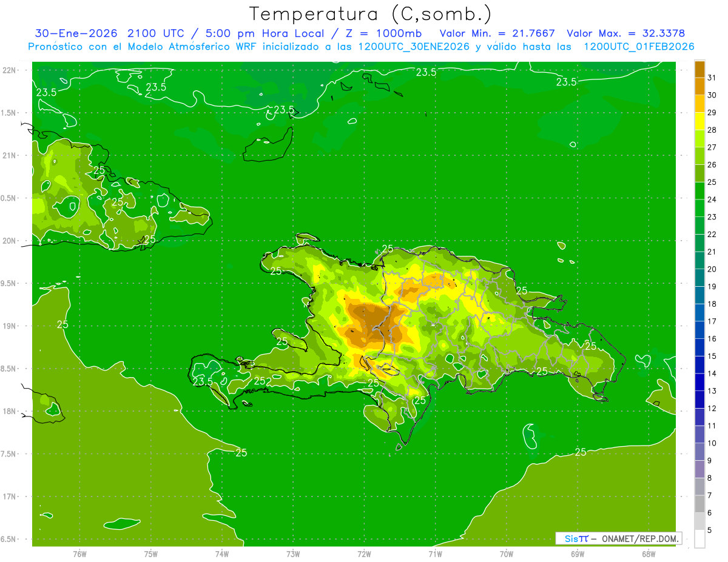This screenshot has height=562, width=728.
Task: Click the longitude label '70W'
Action: coord(507,554)
